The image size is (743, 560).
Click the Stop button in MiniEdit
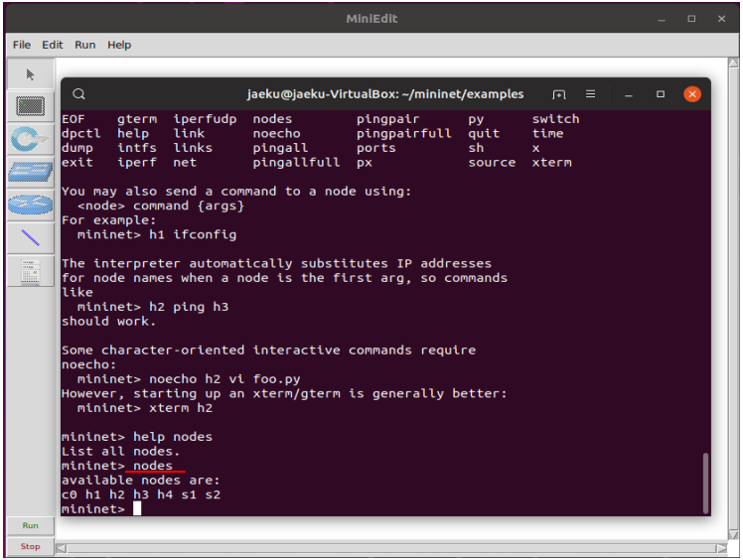click(31, 546)
